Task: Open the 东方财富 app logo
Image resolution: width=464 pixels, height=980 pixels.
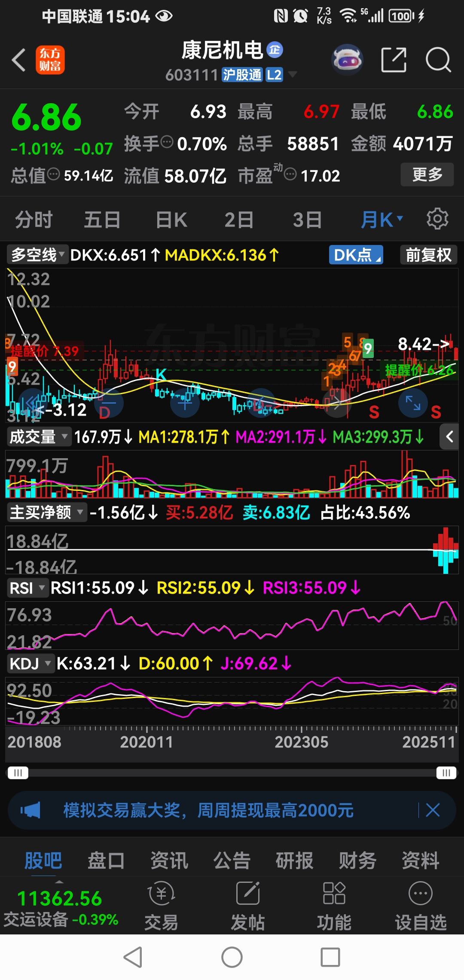Action: point(50,60)
